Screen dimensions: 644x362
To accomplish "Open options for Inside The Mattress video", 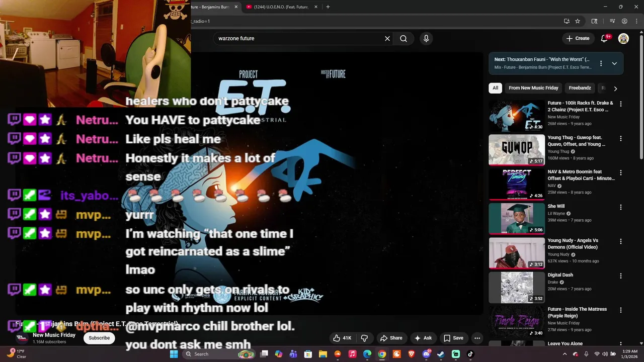I will (x=620, y=310).
